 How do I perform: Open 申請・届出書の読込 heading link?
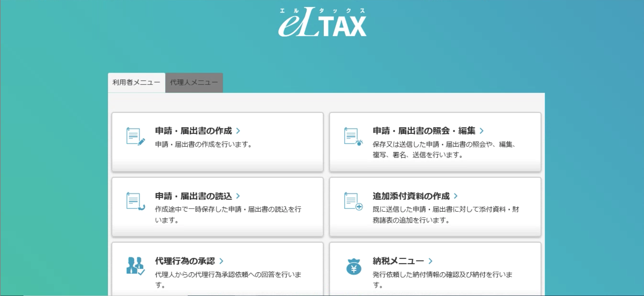[x=193, y=196]
